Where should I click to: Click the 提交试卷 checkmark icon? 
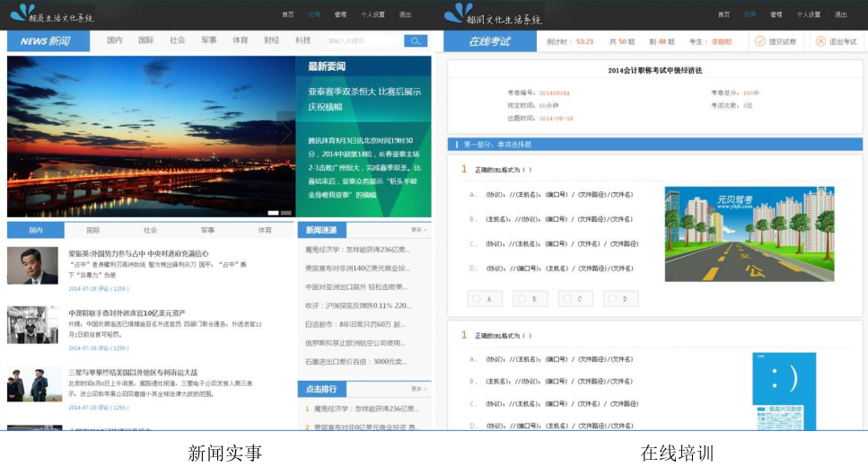pos(759,41)
